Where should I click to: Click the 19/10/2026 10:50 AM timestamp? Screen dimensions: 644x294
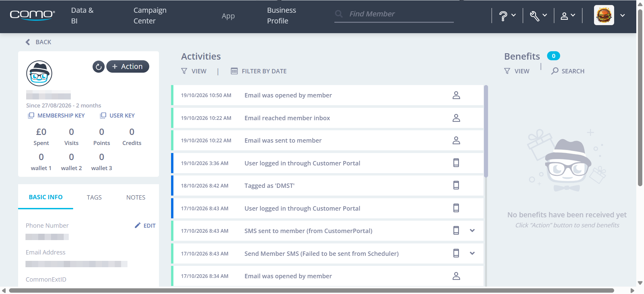[x=206, y=95]
